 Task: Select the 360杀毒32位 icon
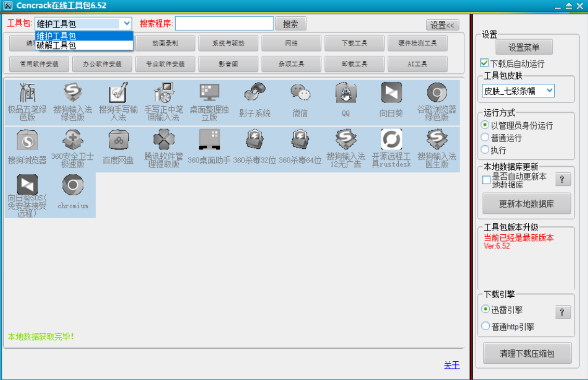coord(255,140)
